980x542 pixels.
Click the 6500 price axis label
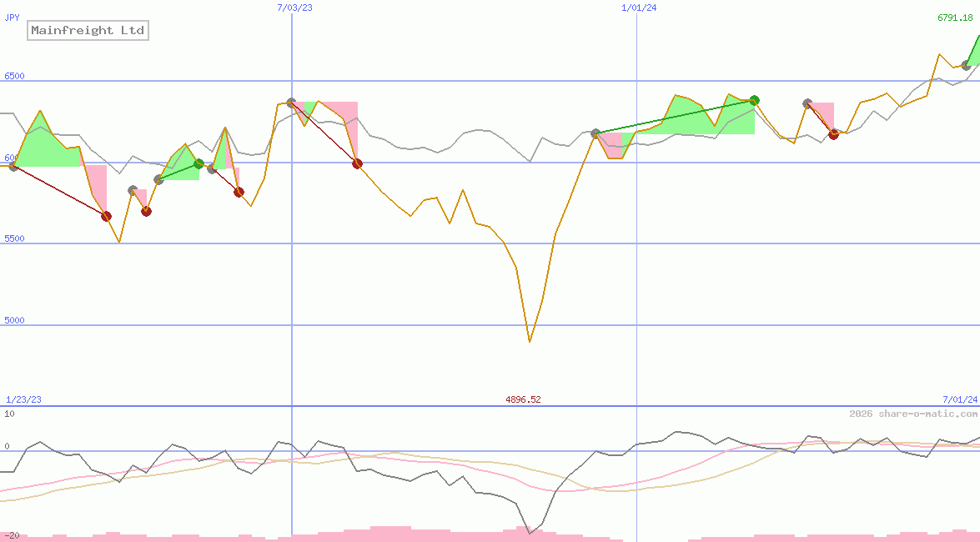tap(14, 76)
